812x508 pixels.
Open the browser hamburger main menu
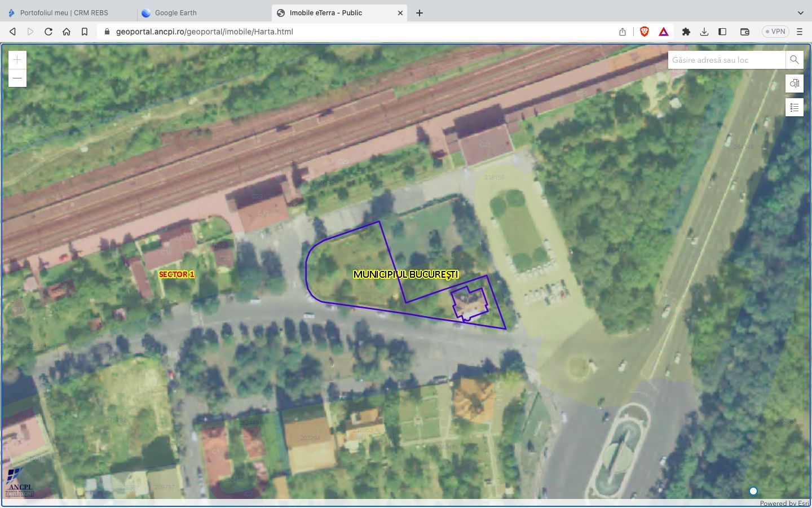tap(800, 32)
